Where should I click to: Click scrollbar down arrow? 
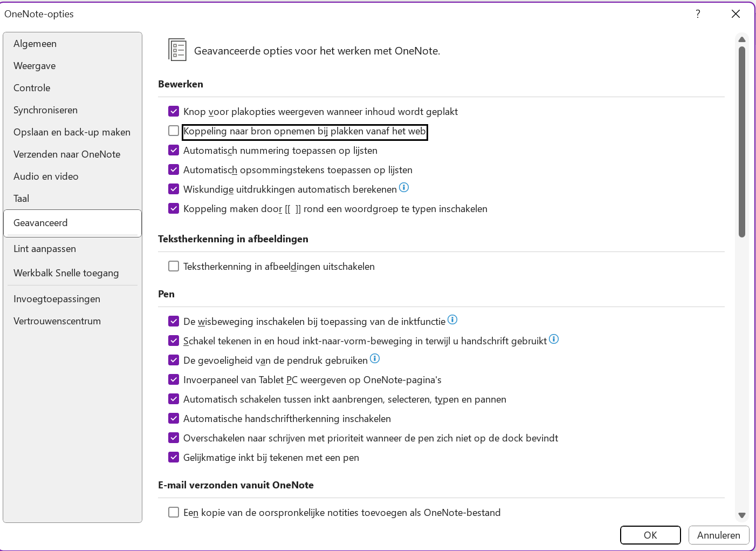742,515
